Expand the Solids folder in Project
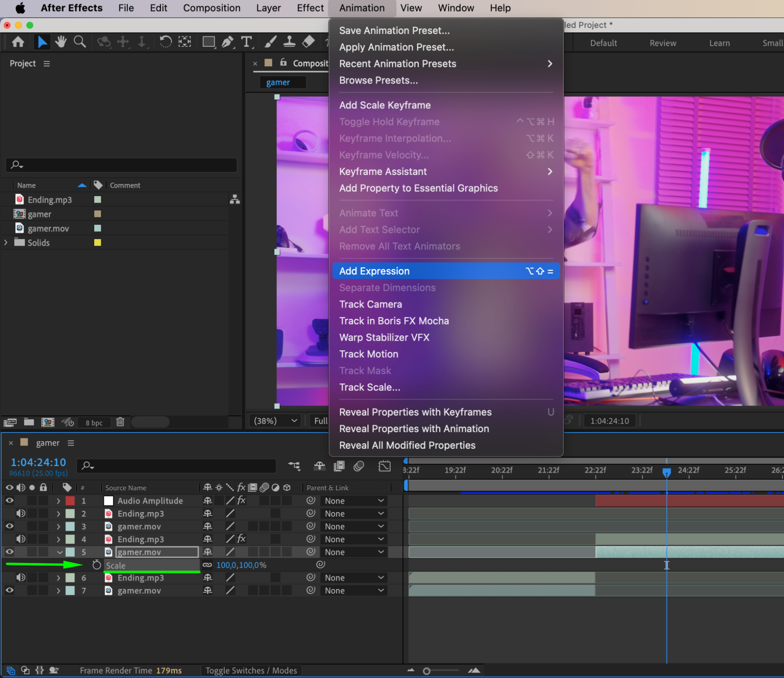Viewport: 784px width, 678px height. (6, 242)
